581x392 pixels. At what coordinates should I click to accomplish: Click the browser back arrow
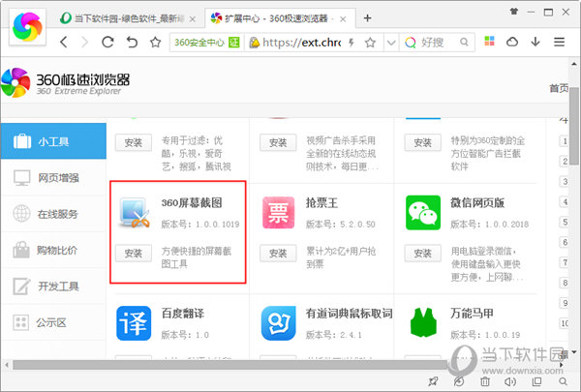click(x=64, y=43)
